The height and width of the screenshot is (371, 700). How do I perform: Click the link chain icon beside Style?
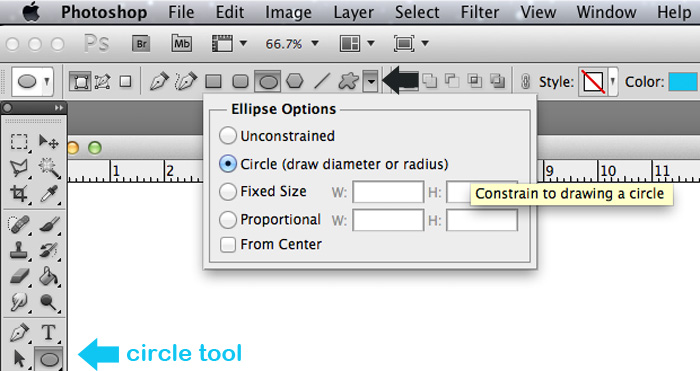(x=525, y=82)
